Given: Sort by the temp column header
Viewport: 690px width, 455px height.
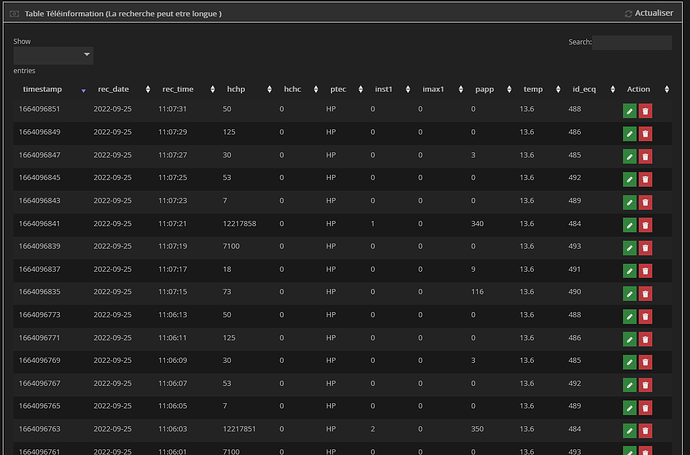Looking at the screenshot, I should pos(533,89).
